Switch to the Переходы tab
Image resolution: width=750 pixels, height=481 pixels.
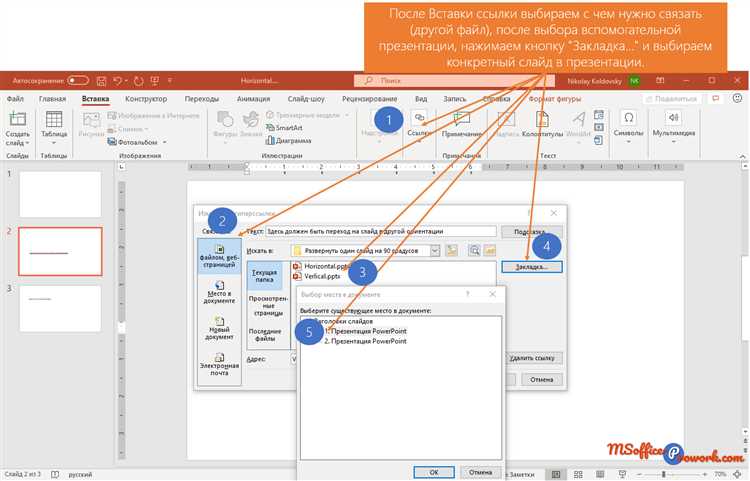coord(202,99)
